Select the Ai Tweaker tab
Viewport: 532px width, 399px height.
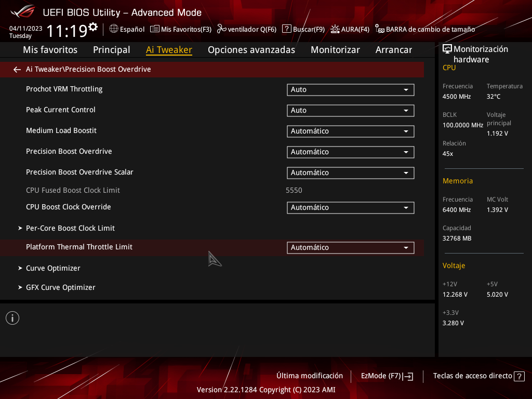point(169,50)
